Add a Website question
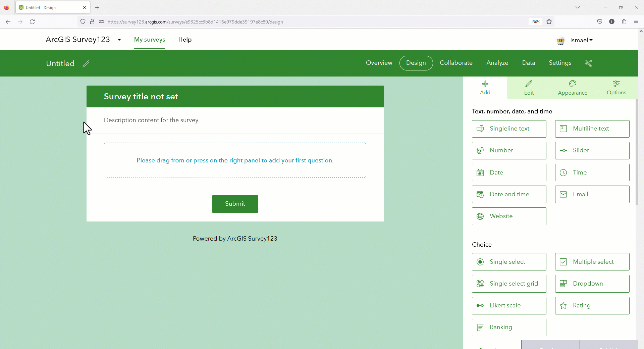Screen dimensions: 644x349 [509, 216]
